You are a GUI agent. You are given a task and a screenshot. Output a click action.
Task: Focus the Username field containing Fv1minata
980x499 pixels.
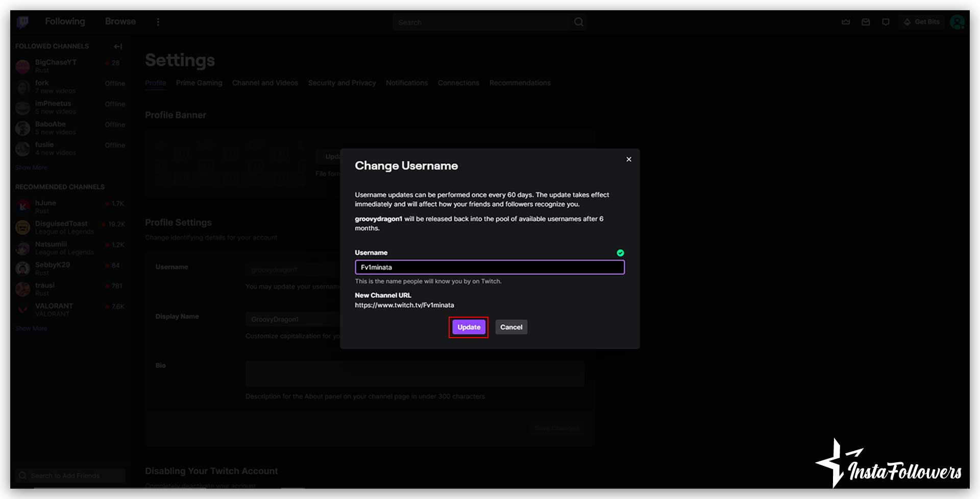[489, 267]
